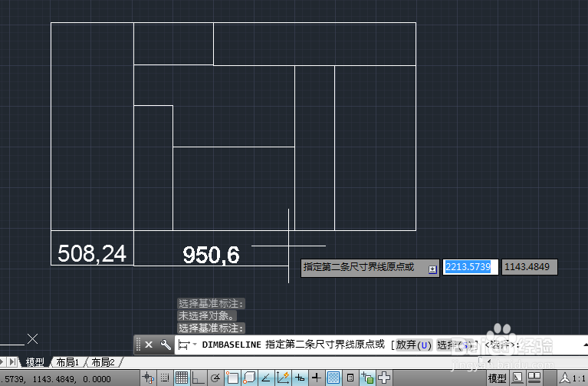Switch to 模型 layout tab
Viewport: 588px width, 386px height.
(34, 362)
